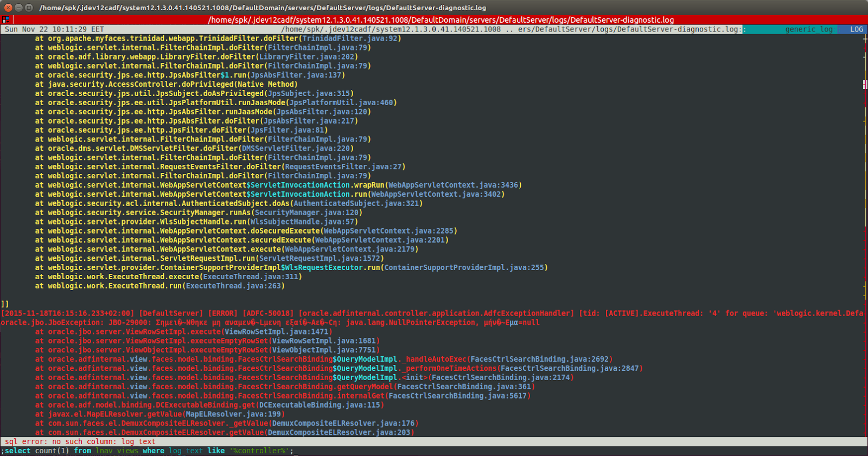Click the JpsPlatformUtil.java:460 stack line
The width and height of the screenshot is (868, 456).
click(x=216, y=103)
